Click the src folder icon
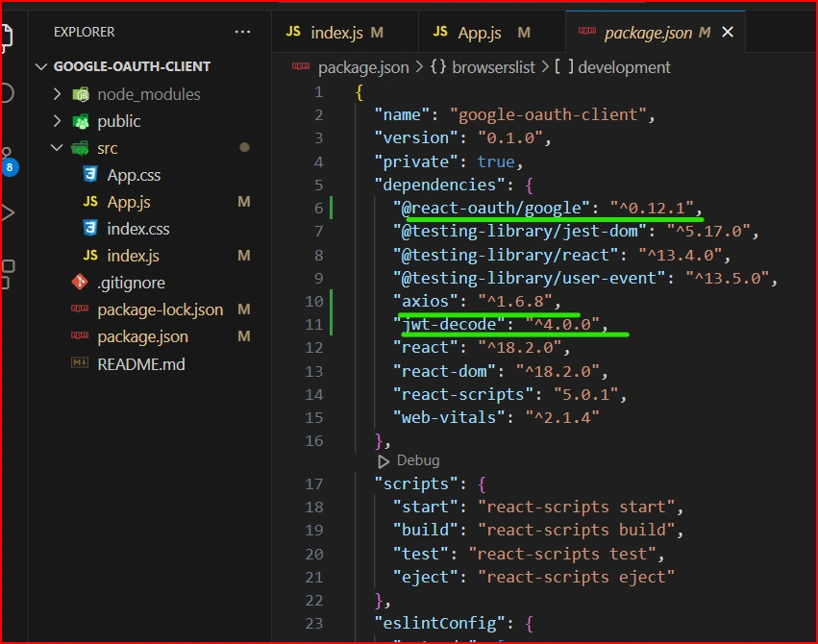The width and height of the screenshot is (818, 644). 80,148
